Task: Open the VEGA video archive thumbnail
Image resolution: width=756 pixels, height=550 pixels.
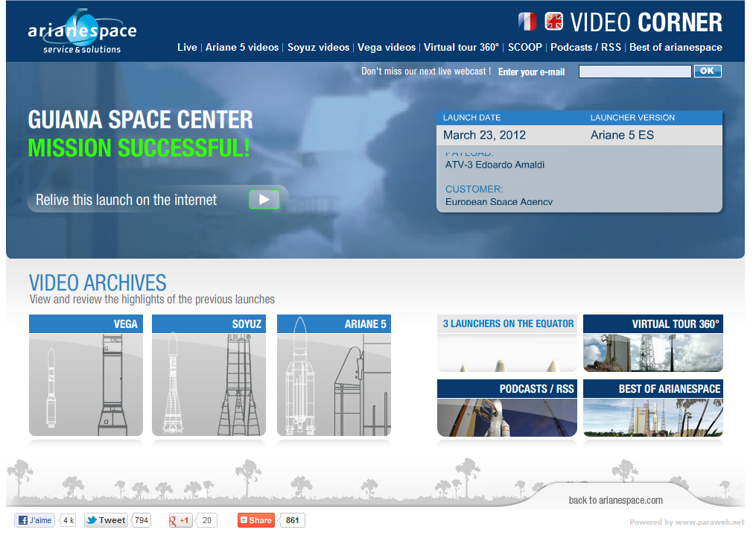Action: (x=86, y=376)
